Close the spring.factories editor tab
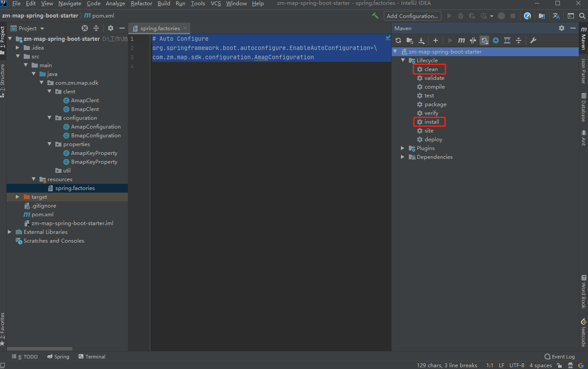The height and width of the screenshot is (369, 588). tap(185, 28)
